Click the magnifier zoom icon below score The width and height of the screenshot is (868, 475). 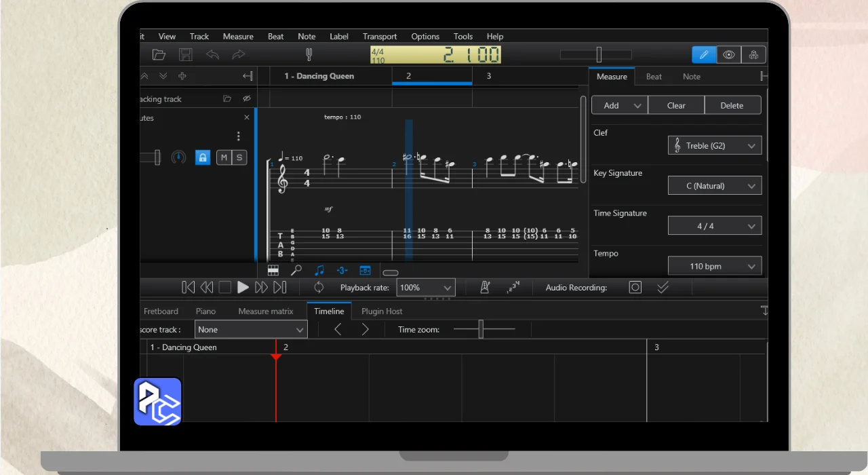click(x=296, y=270)
